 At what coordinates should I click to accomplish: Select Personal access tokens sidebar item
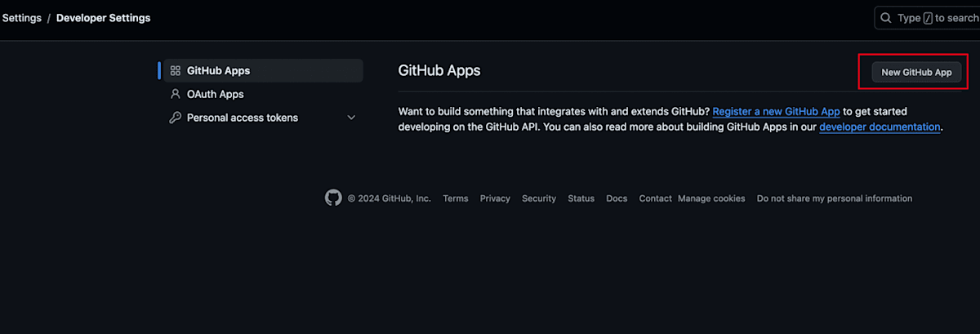pyautogui.click(x=263, y=118)
